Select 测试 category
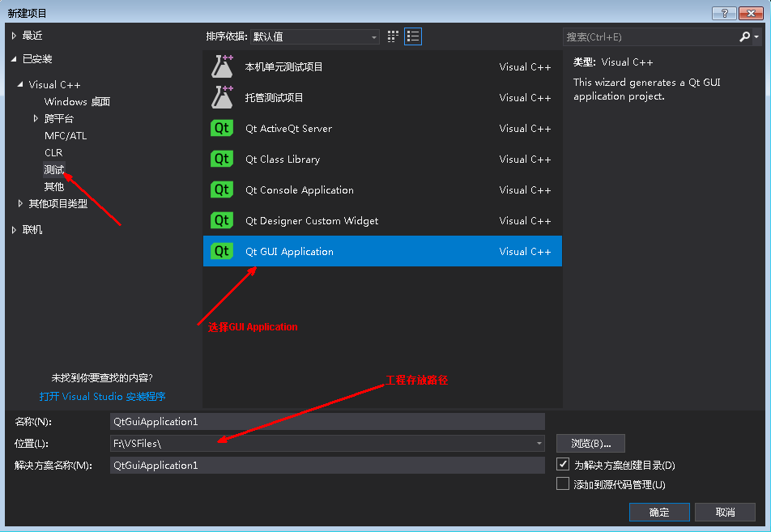The width and height of the screenshot is (771, 532). (54, 169)
